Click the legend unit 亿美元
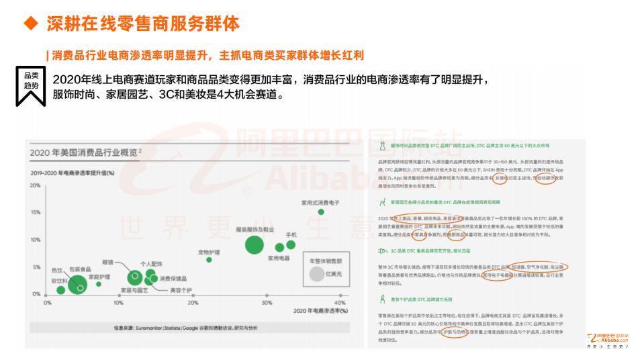Viewport: 644px width, 362px height. pyautogui.click(x=334, y=274)
